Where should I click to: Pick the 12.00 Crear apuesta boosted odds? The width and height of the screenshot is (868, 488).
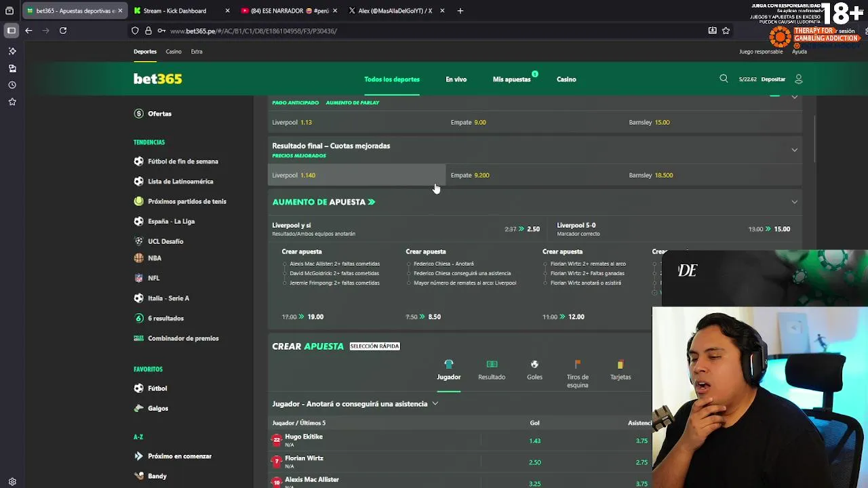click(576, 317)
